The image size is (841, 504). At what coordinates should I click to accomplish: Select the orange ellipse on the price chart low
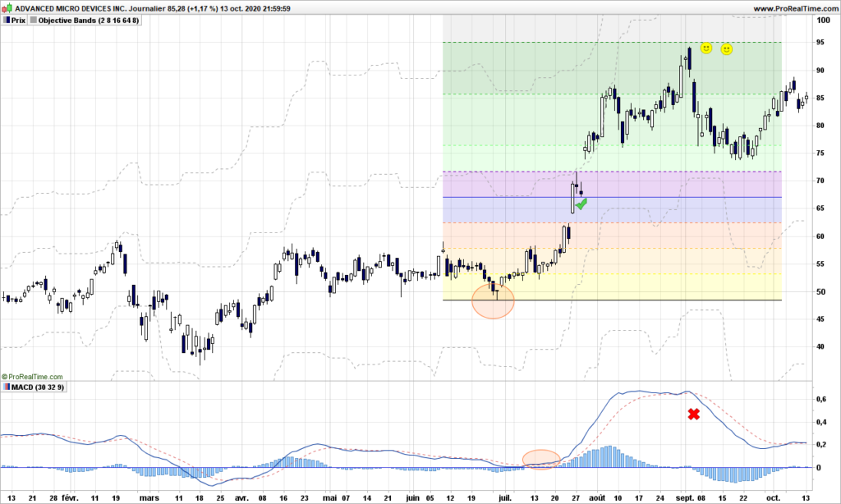point(493,300)
